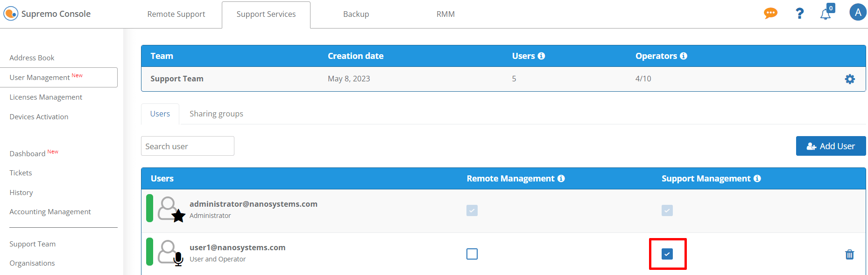868x275 pixels.
Task: Click the Remote Management column header
Action: (x=510, y=178)
